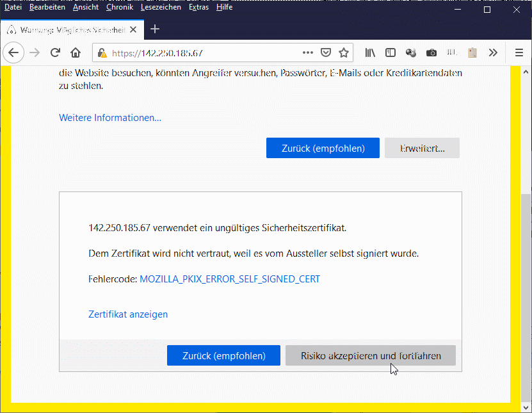The height and width of the screenshot is (413, 532).
Task: Bookmark this page with star icon
Action: tap(344, 53)
